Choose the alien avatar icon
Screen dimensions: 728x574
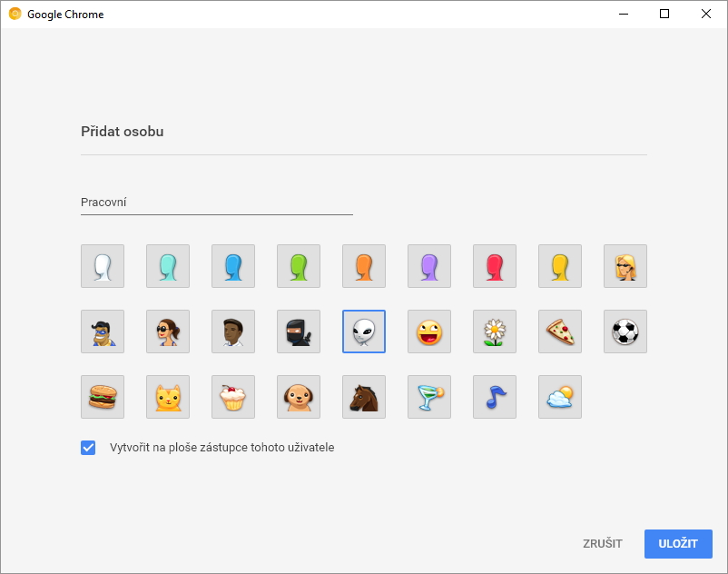point(364,332)
